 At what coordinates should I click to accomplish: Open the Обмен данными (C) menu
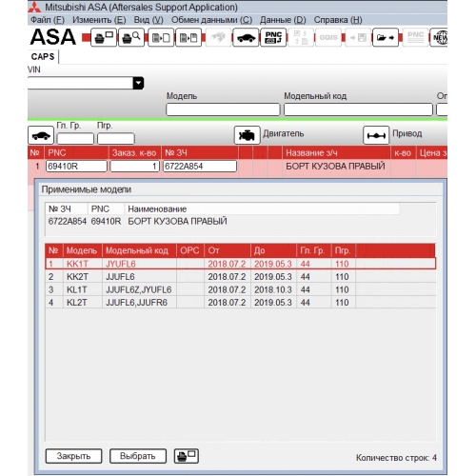click(211, 20)
